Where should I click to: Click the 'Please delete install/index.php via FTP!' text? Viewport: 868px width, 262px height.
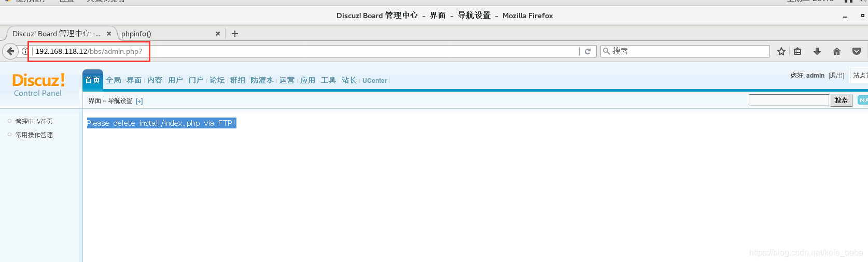(x=161, y=123)
